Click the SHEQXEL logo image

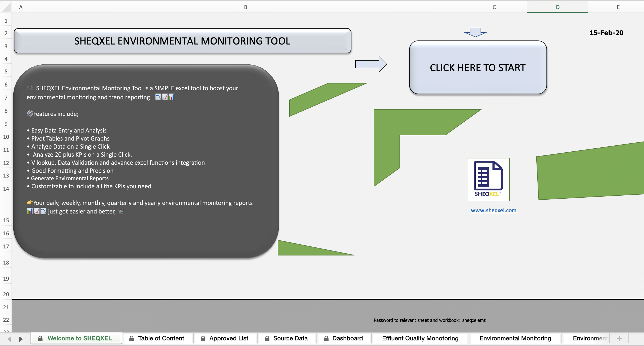click(x=488, y=179)
